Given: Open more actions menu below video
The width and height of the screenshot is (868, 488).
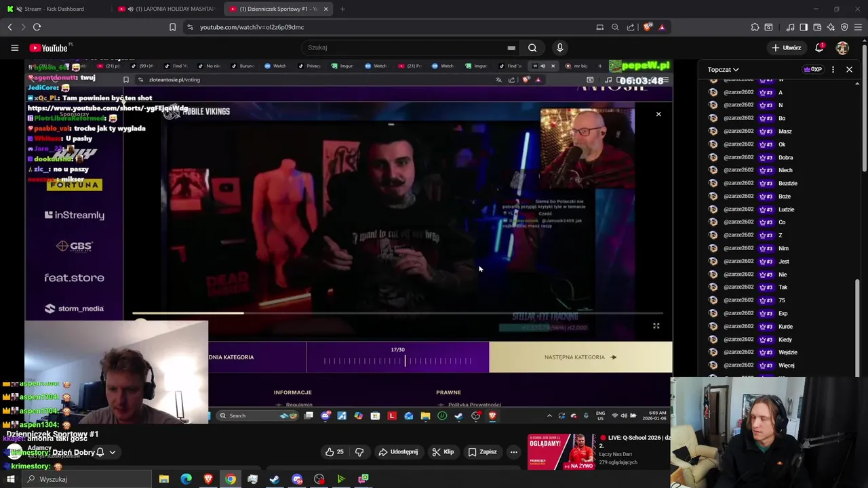Looking at the screenshot, I should 513,452.
